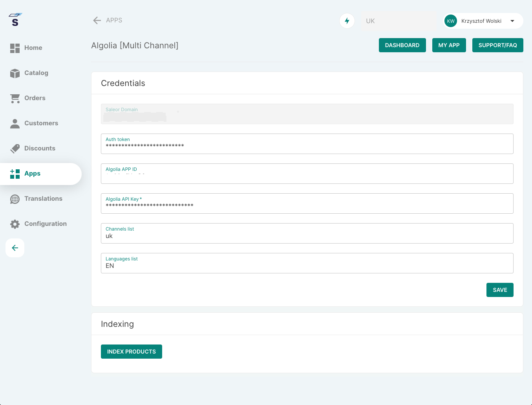Open the Configuration menu label
The image size is (532, 405).
click(x=46, y=224)
